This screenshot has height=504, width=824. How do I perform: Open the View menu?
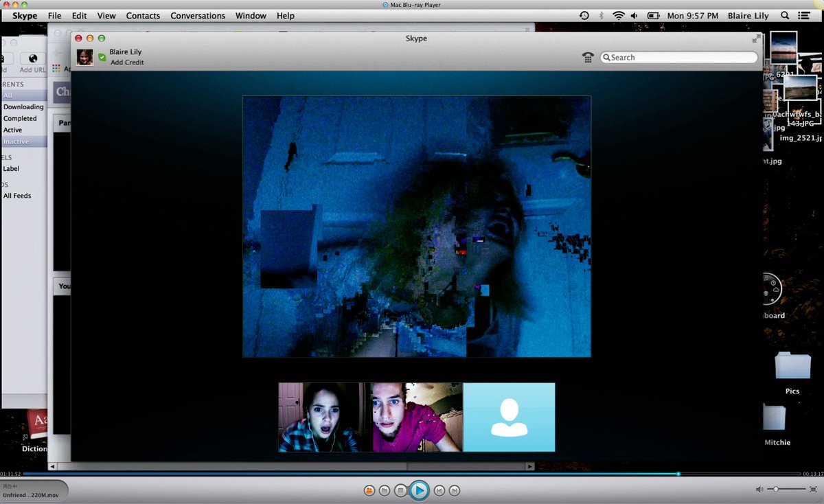click(106, 16)
